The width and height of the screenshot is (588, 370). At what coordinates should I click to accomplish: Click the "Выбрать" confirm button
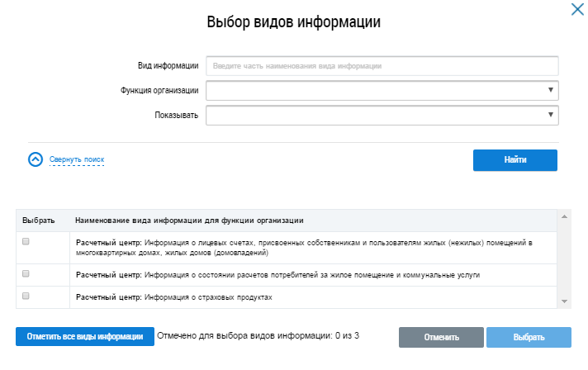coord(529,337)
